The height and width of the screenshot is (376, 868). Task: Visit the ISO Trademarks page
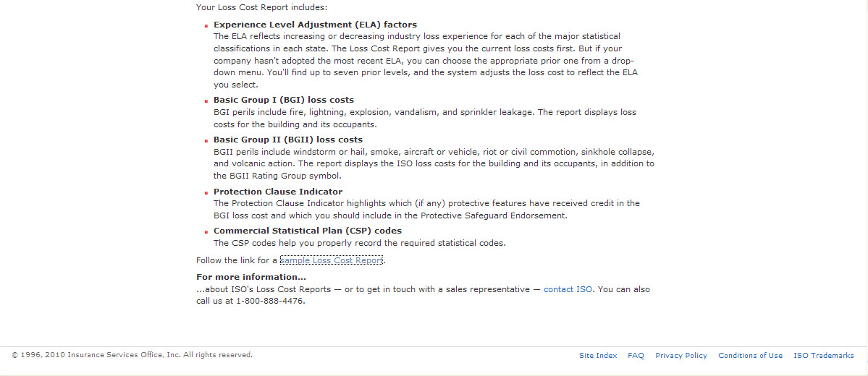[824, 356]
